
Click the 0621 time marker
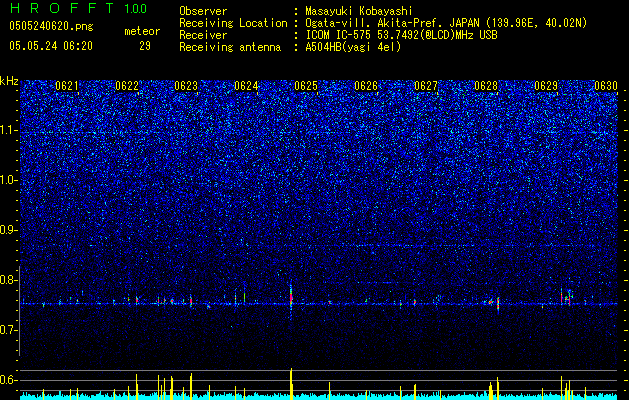pyautogui.click(x=67, y=86)
